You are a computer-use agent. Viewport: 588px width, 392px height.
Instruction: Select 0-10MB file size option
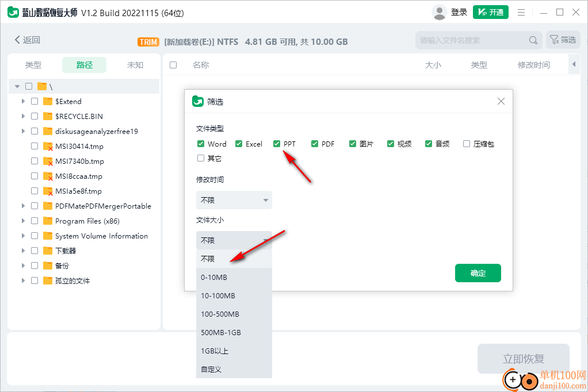pos(234,277)
